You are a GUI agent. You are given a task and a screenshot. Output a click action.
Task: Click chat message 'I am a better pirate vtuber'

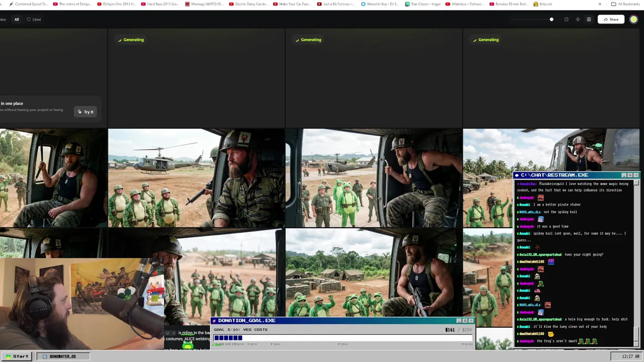(x=557, y=205)
